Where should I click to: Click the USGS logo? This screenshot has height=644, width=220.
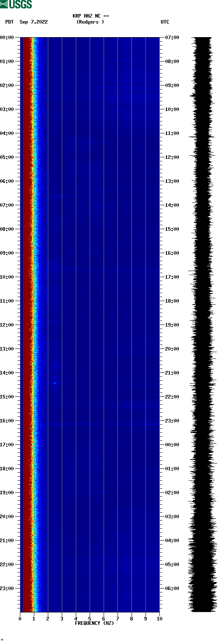[x=16, y=4]
